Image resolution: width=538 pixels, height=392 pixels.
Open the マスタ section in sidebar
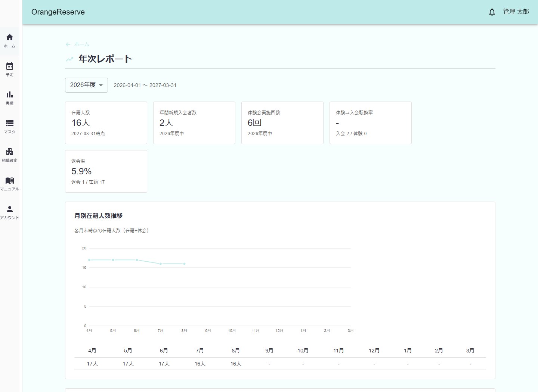point(10,127)
